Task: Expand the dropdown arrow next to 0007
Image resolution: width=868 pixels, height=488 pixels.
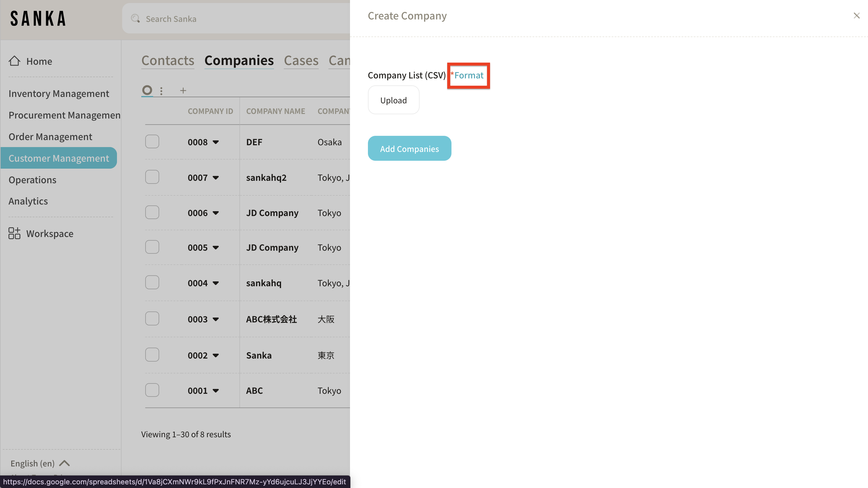Action: [x=216, y=178]
